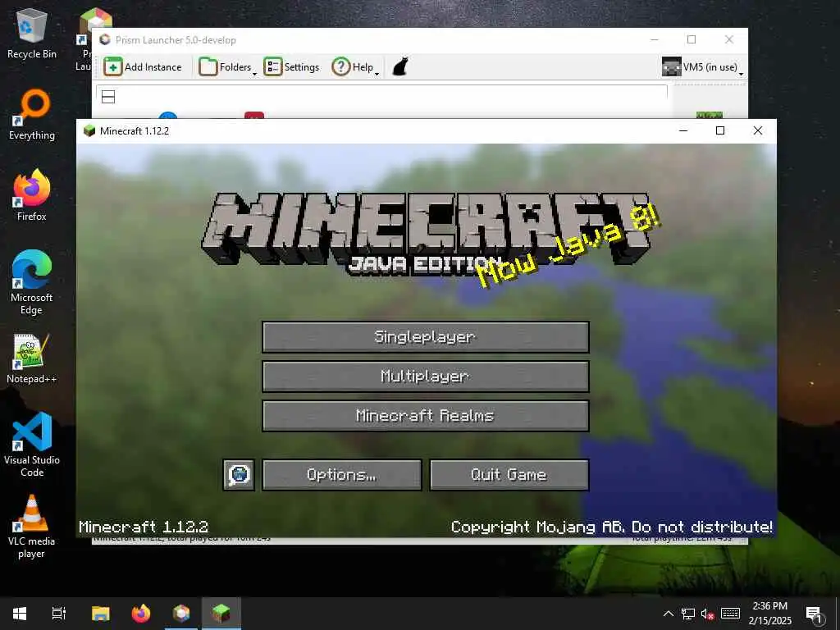This screenshot has height=630, width=840.
Task: Click the collapse group icon in the Prism Launcher instance list
Action: [108, 97]
